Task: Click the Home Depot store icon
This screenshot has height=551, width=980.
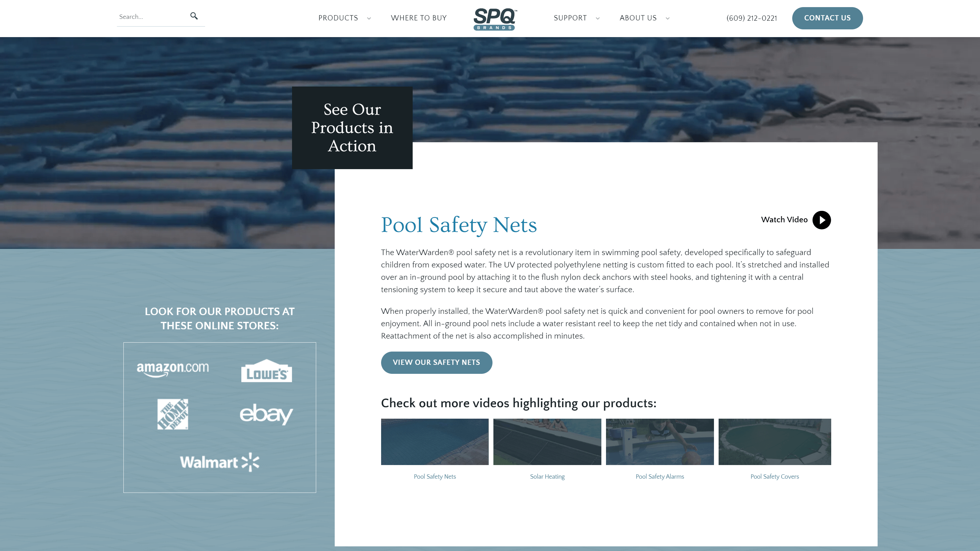Action: [x=173, y=414]
